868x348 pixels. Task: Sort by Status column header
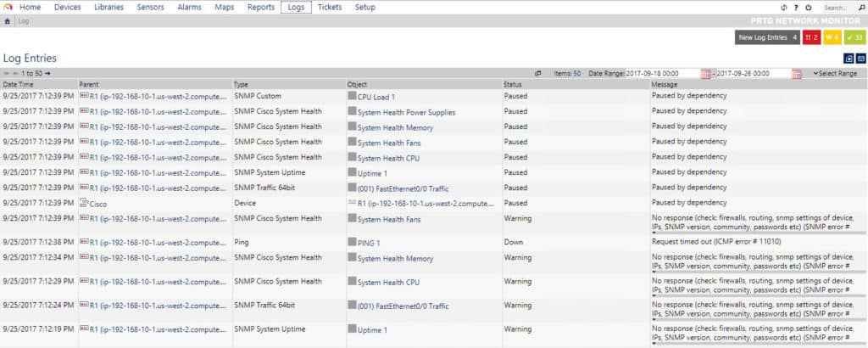[513, 84]
